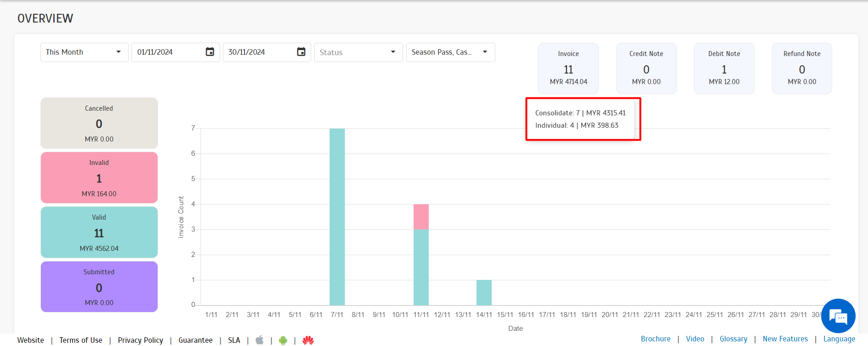Select the Debit Note summary card
868x346 pixels.
pyautogui.click(x=724, y=68)
